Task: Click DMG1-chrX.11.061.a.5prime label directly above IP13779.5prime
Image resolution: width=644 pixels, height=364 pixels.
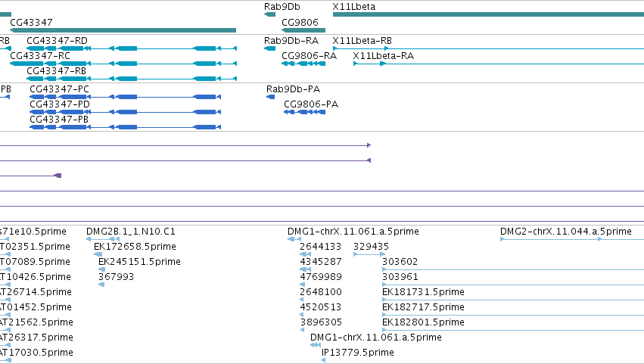Action: coord(376,338)
